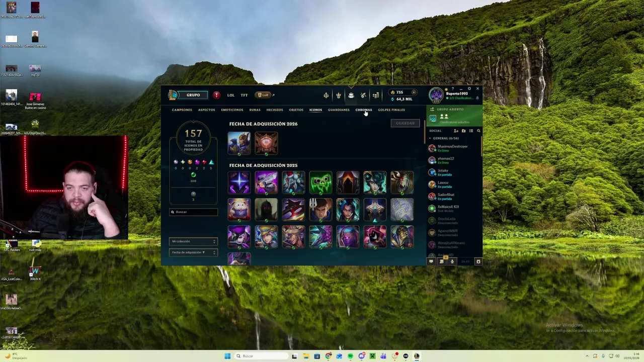Click the search friends magnifier icon
This screenshot has width=644, height=362.
coord(478,131)
